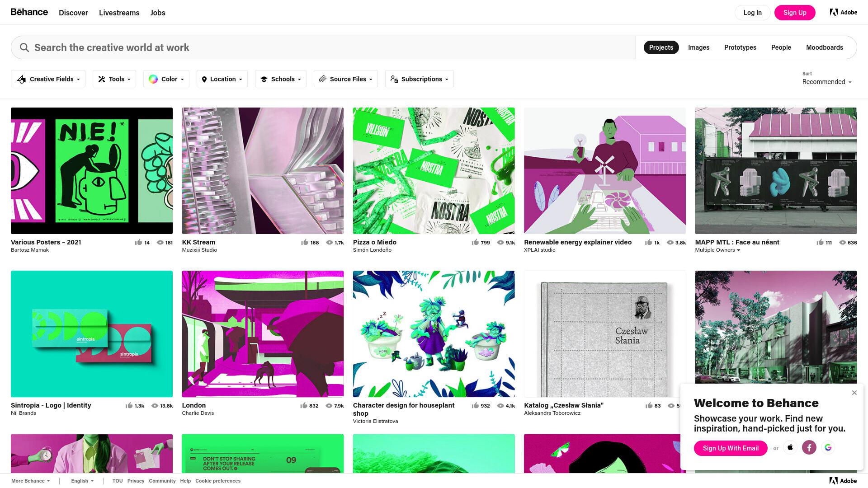Click thumbs-up icon on Various Posters – 2021
868x488 pixels.
point(138,242)
